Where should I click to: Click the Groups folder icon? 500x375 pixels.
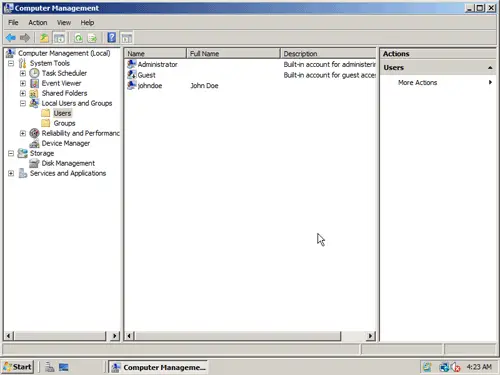pyautogui.click(x=46, y=123)
